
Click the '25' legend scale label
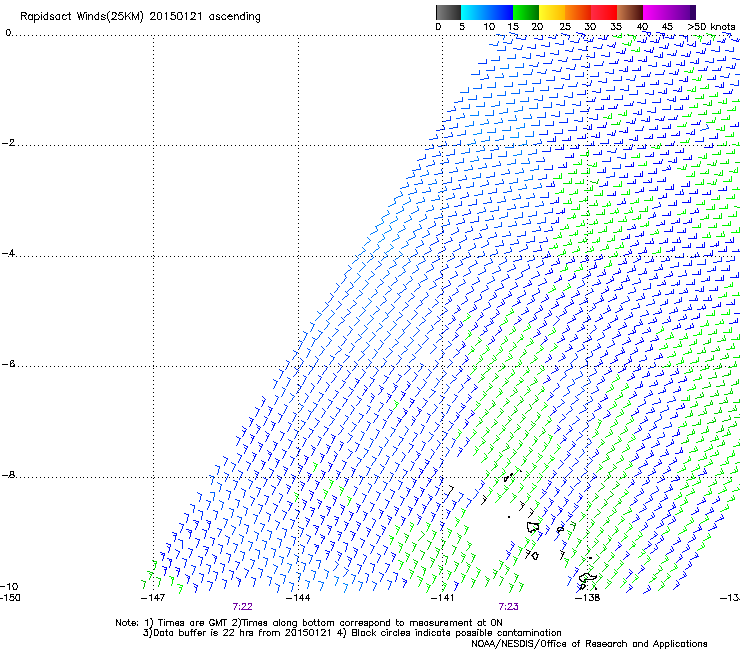click(x=565, y=27)
